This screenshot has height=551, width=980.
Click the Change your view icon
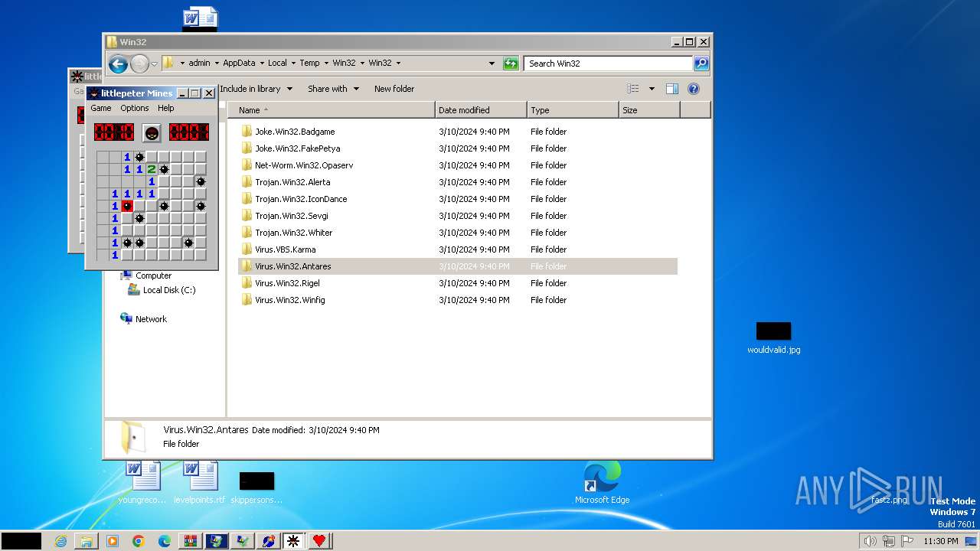point(633,89)
